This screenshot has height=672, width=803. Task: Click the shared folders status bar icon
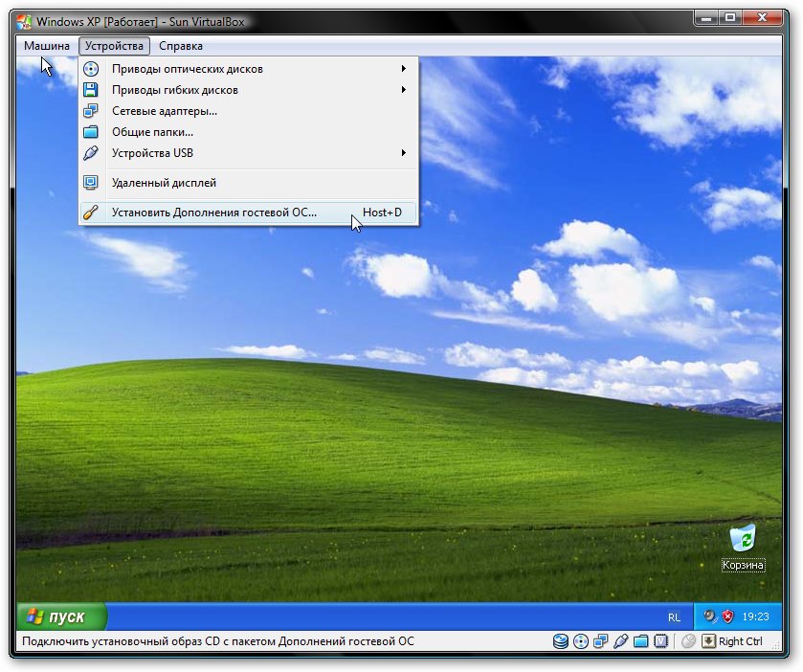[x=640, y=641]
